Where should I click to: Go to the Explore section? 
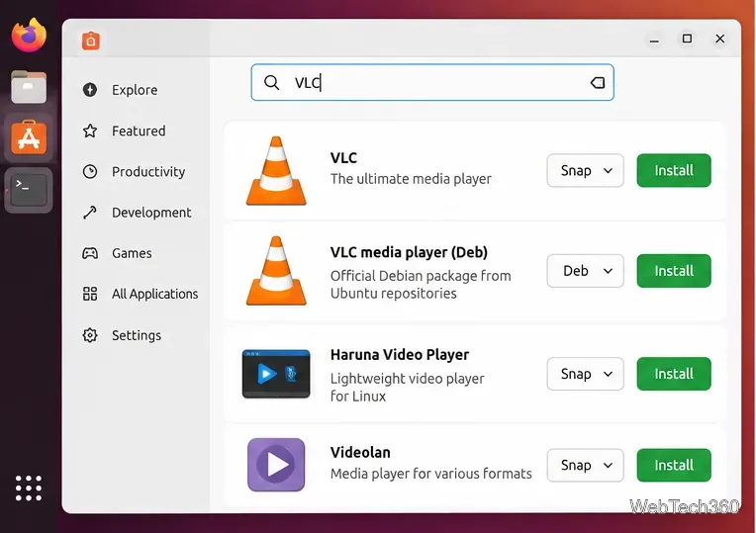(x=135, y=90)
